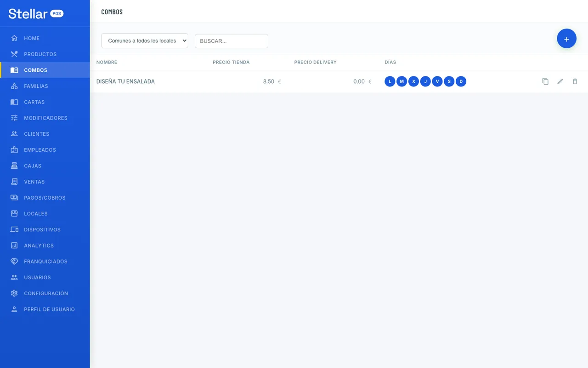Click the 0.00 delivery price value
This screenshot has width=588, height=368.
coord(359,81)
